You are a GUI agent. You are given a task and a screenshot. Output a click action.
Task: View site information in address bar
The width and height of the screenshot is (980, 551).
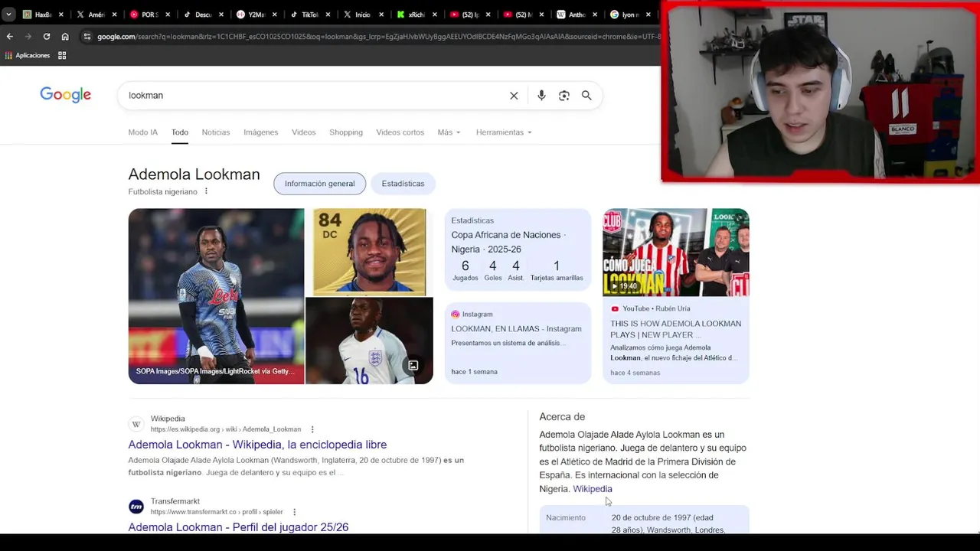[x=87, y=36]
